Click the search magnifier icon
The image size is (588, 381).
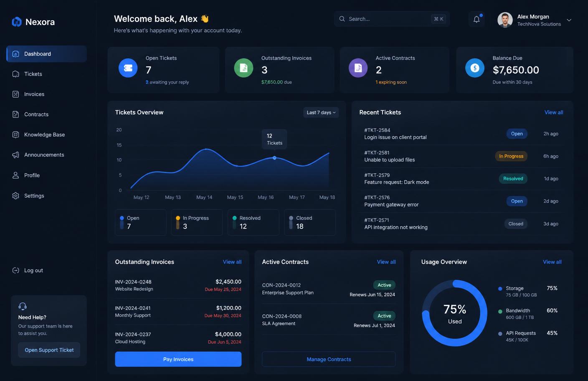click(x=342, y=19)
